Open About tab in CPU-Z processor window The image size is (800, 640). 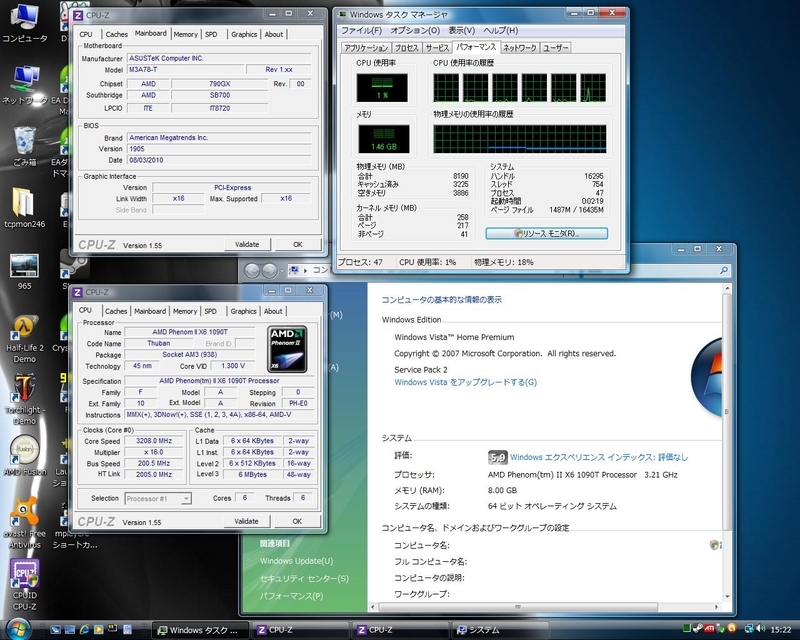[273, 311]
